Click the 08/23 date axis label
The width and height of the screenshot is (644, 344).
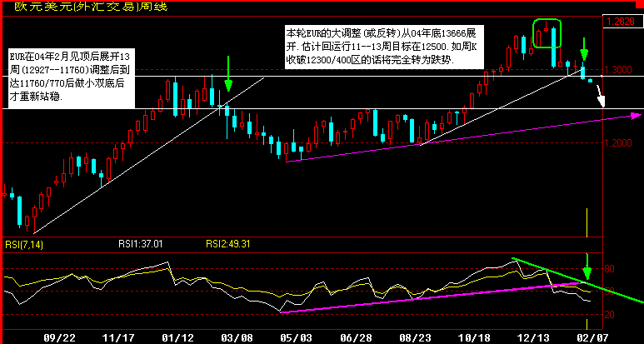[x=413, y=338]
